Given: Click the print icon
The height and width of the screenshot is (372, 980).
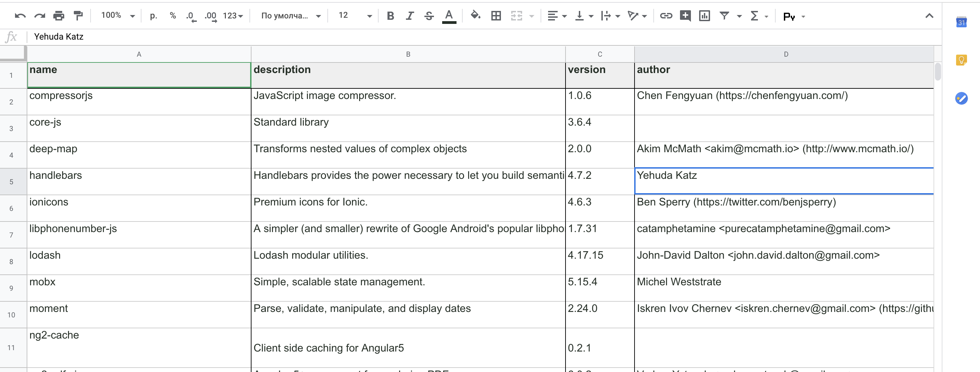Looking at the screenshot, I should (x=58, y=16).
